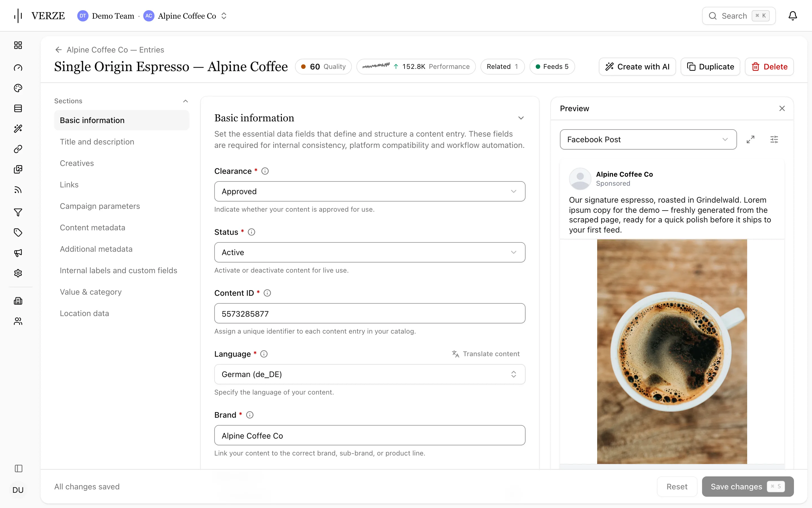Click Save changes button
Viewport: 812px width, 508px height.
click(748, 487)
